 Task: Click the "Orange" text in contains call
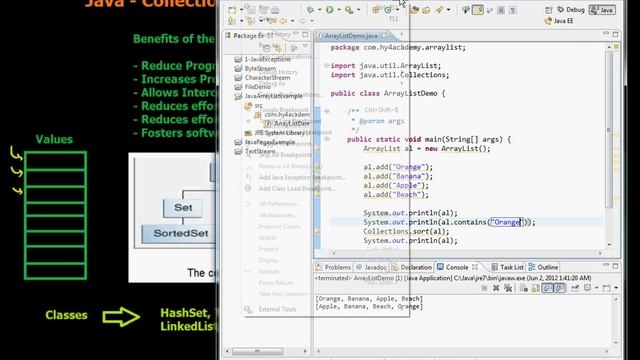(506, 222)
